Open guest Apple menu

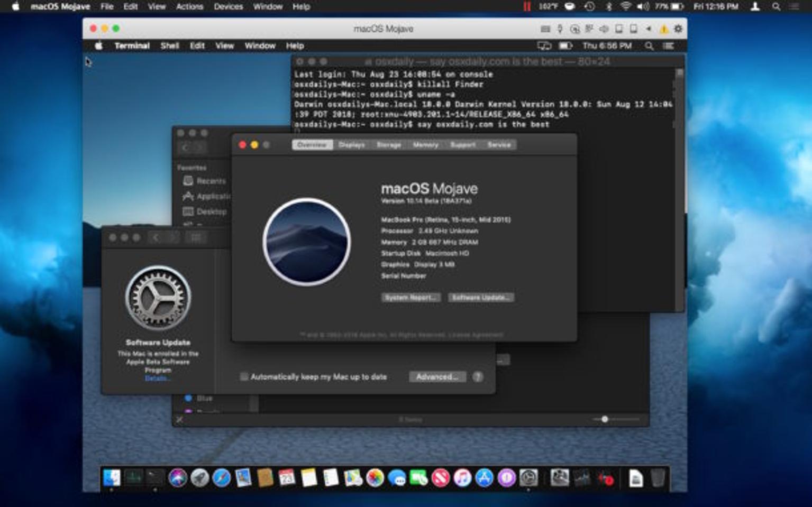click(98, 46)
